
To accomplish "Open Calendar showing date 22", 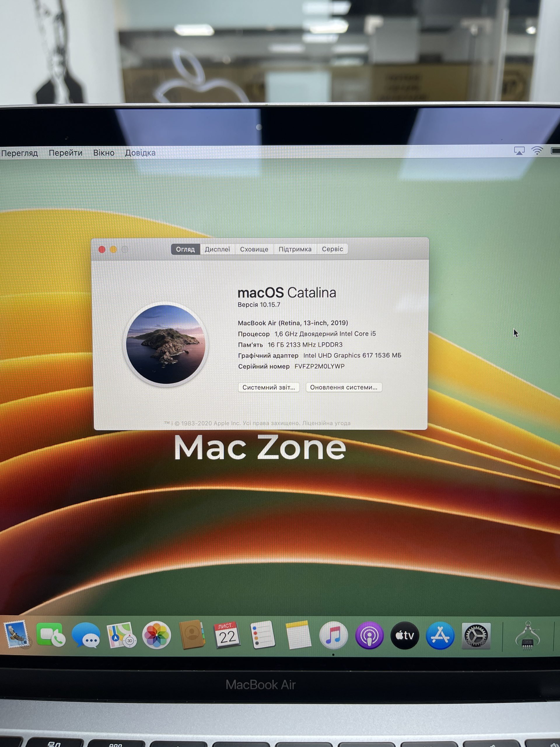I will (x=227, y=635).
